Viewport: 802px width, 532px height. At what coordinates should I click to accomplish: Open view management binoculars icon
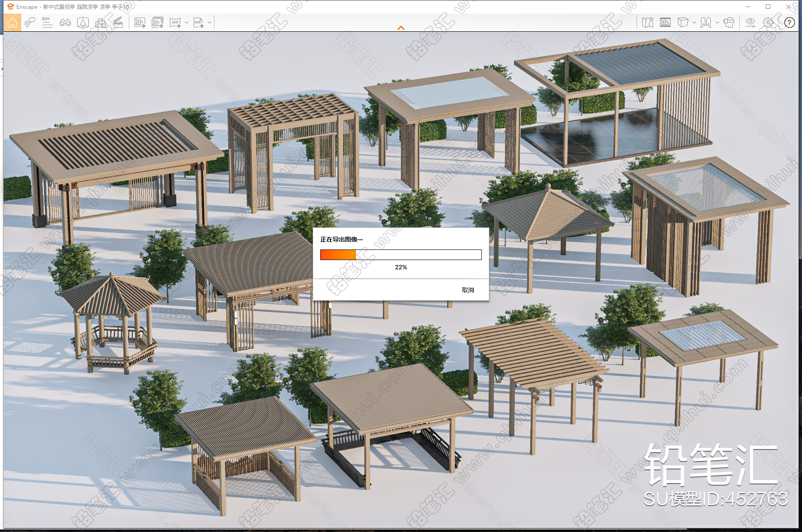(x=65, y=22)
